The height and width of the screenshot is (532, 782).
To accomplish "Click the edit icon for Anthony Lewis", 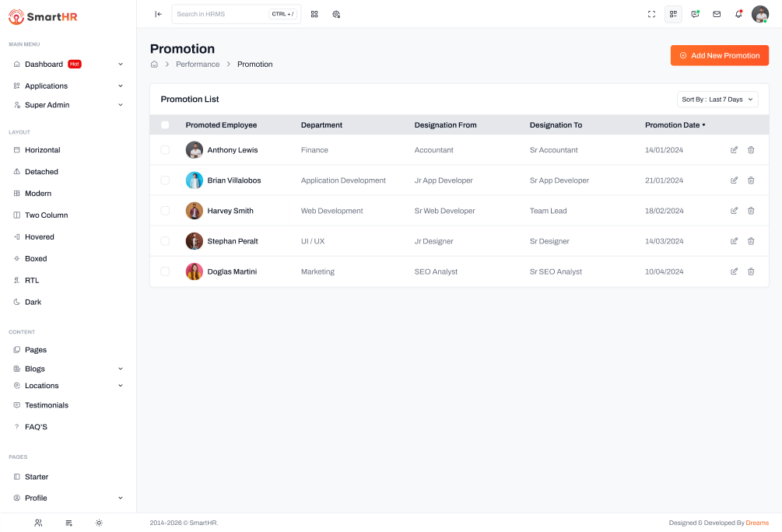I will click(x=734, y=150).
